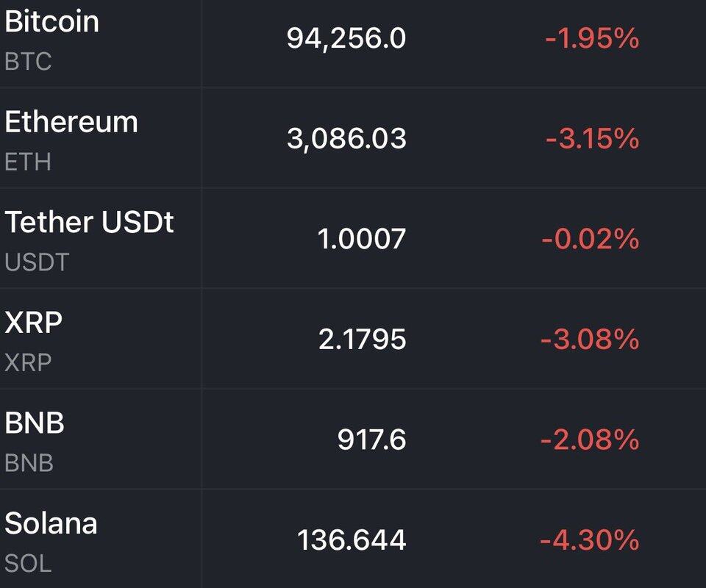Viewport: 706px width, 588px height.
Task: Click Solana's -4.30% change value
Action: (x=590, y=541)
